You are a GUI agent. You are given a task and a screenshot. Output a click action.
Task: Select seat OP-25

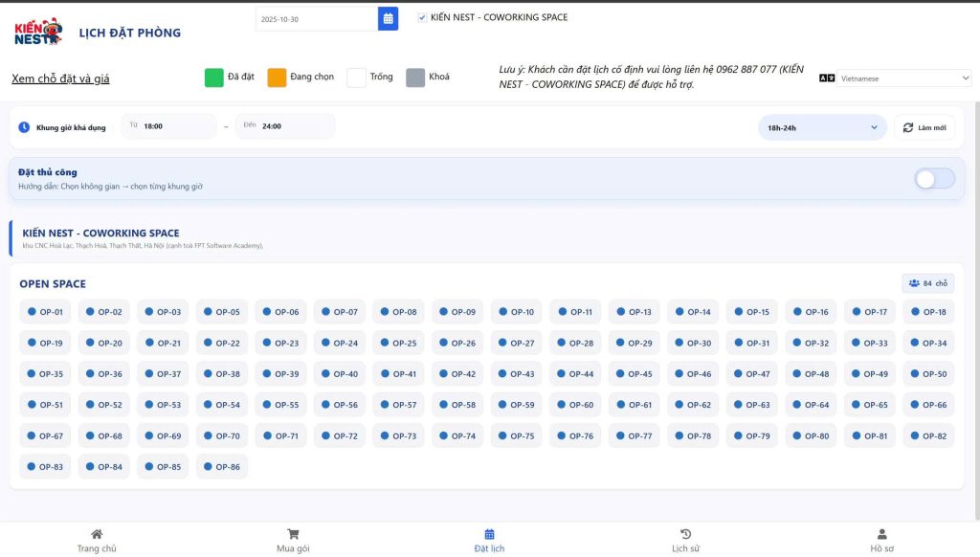click(398, 343)
